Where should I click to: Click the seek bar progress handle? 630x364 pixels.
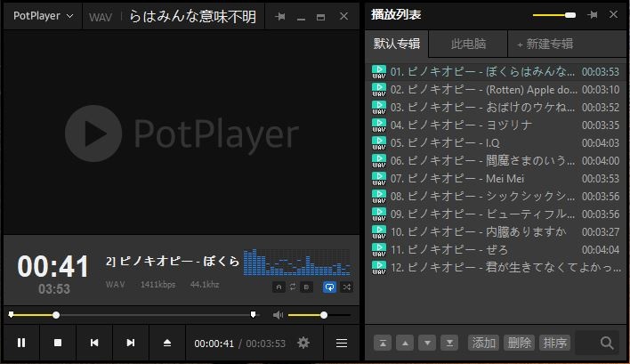pos(56,315)
